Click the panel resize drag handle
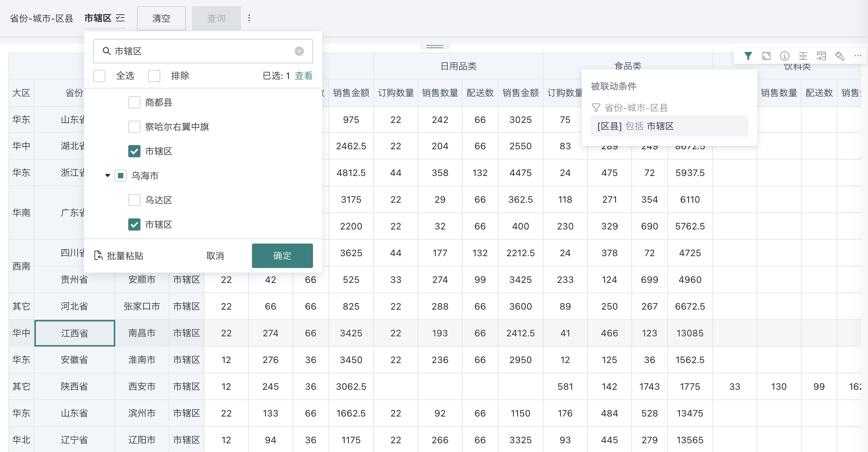Screen dimensions: 868x452 pyautogui.click(x=434, y=47)
